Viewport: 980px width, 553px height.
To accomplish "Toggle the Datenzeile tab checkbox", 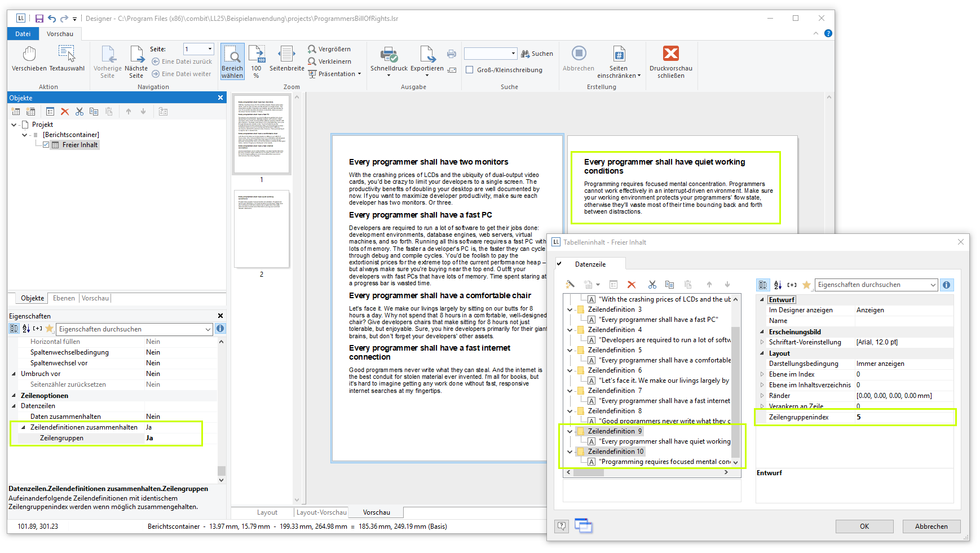I will click(559, 264).
